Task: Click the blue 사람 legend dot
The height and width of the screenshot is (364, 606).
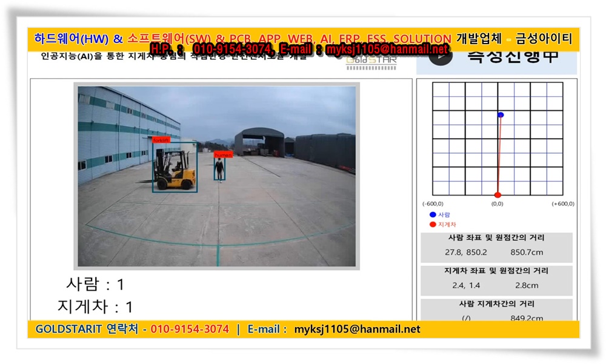Action: pyautogui.click(x=433, y=214)
